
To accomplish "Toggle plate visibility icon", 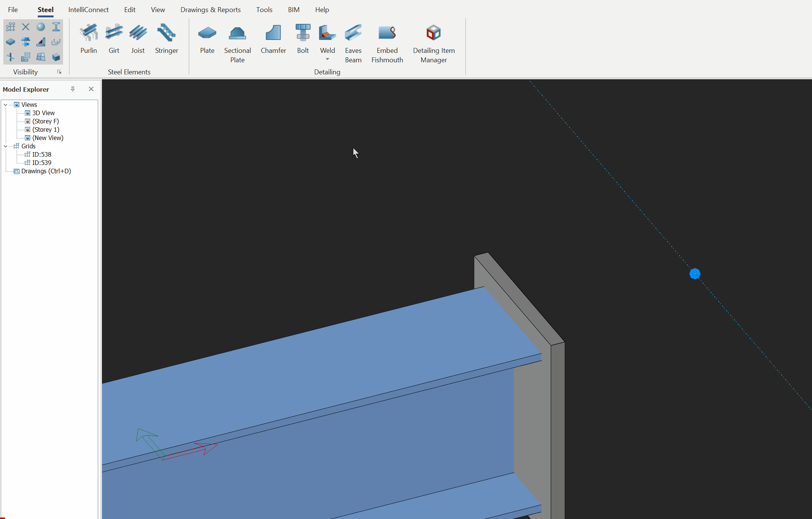I will point(11,42).
